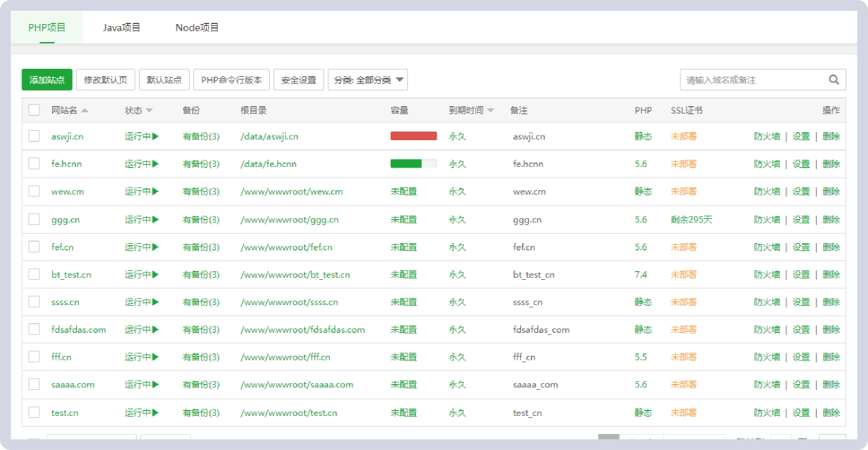Open the 状态 column filter dropdown

pos(149,111)
